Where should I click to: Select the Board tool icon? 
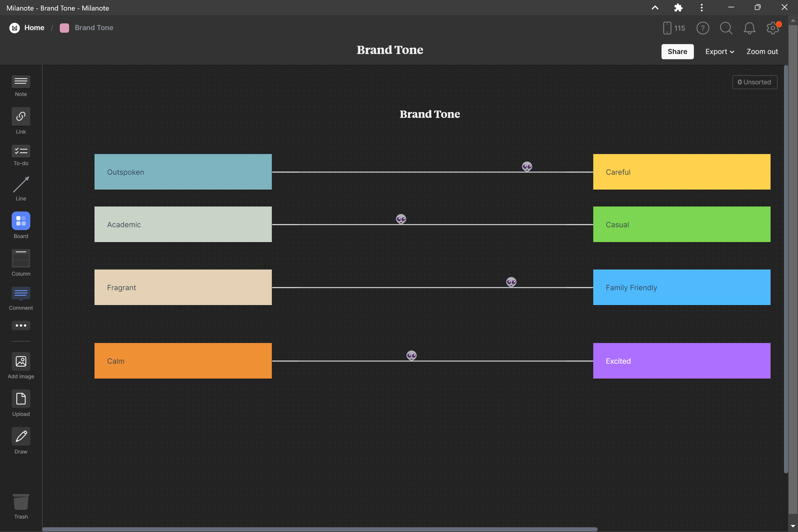tap(21, 221)
